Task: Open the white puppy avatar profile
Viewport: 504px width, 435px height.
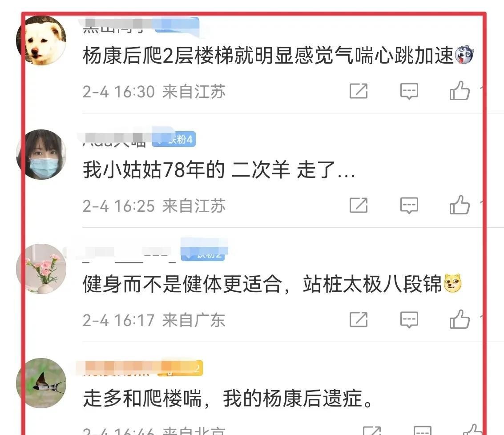Action: coord(41,40)
